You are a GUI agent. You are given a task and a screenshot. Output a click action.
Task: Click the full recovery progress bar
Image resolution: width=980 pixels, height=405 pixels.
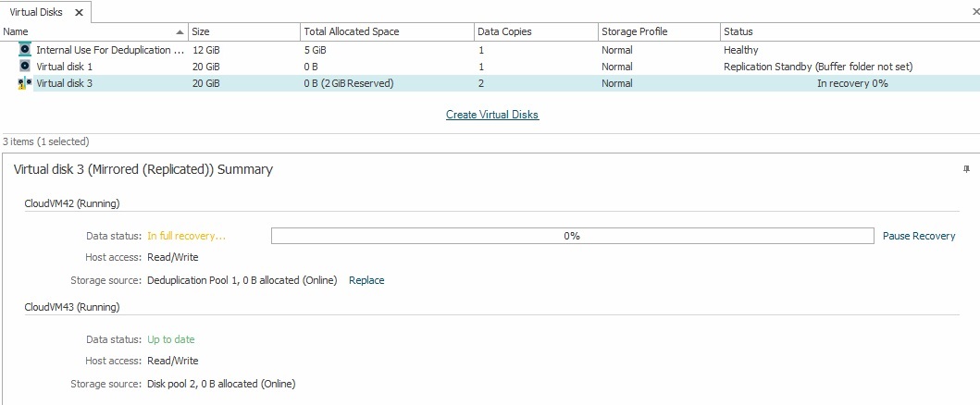click(x=572, y=236)
